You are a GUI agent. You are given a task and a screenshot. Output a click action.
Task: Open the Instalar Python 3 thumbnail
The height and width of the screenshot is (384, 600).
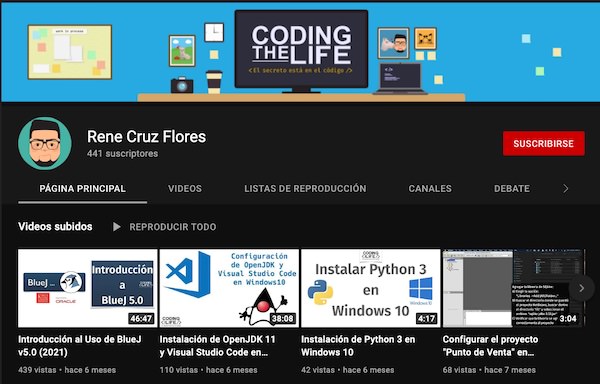[x=371, y=288]
